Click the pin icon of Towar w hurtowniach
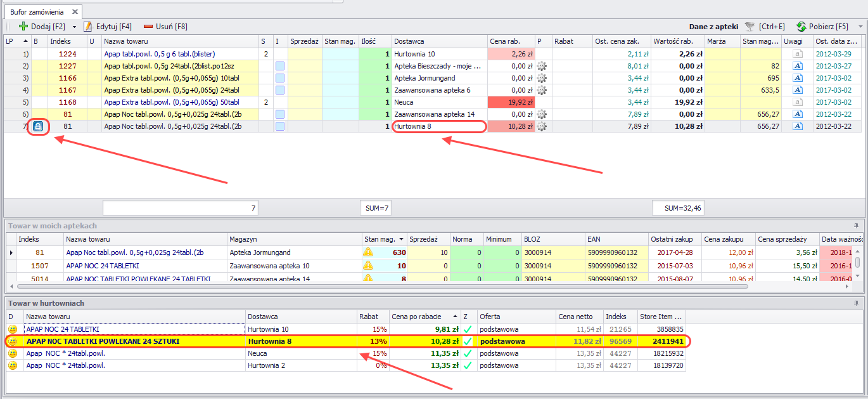The image size is (868, 399). (856, 303)
